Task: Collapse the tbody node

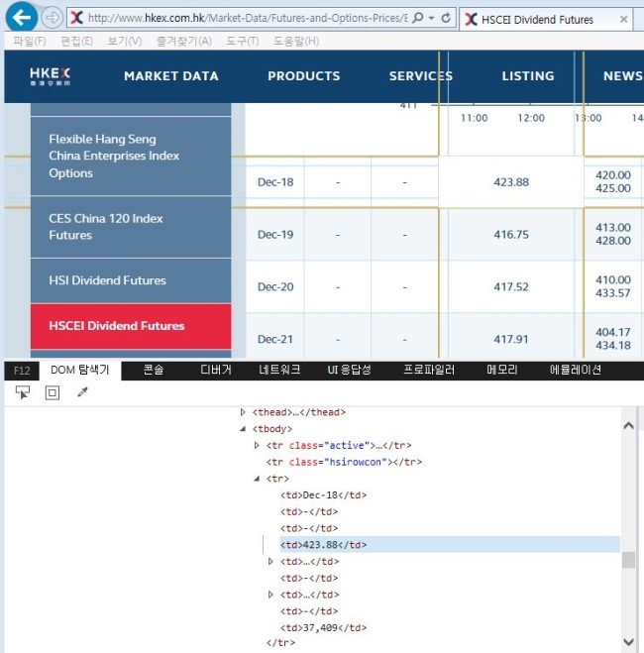Action: tap(243, 429)
